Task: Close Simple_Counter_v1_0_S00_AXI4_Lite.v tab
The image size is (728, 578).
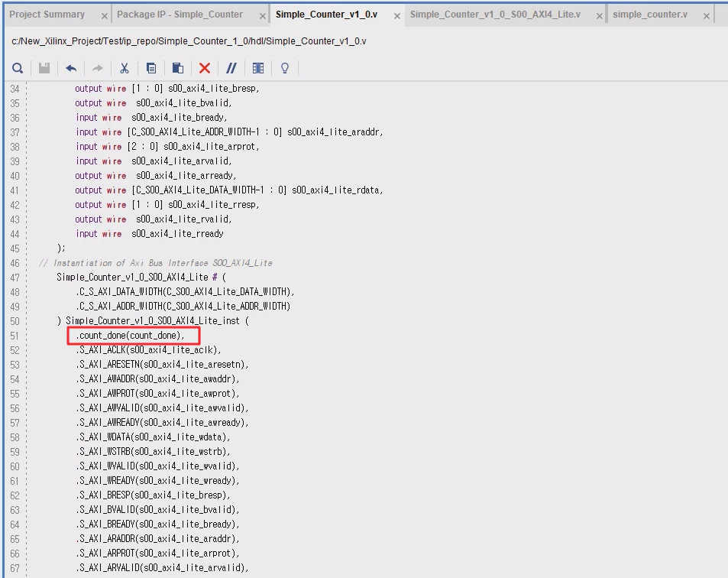Action: [600, 16]
